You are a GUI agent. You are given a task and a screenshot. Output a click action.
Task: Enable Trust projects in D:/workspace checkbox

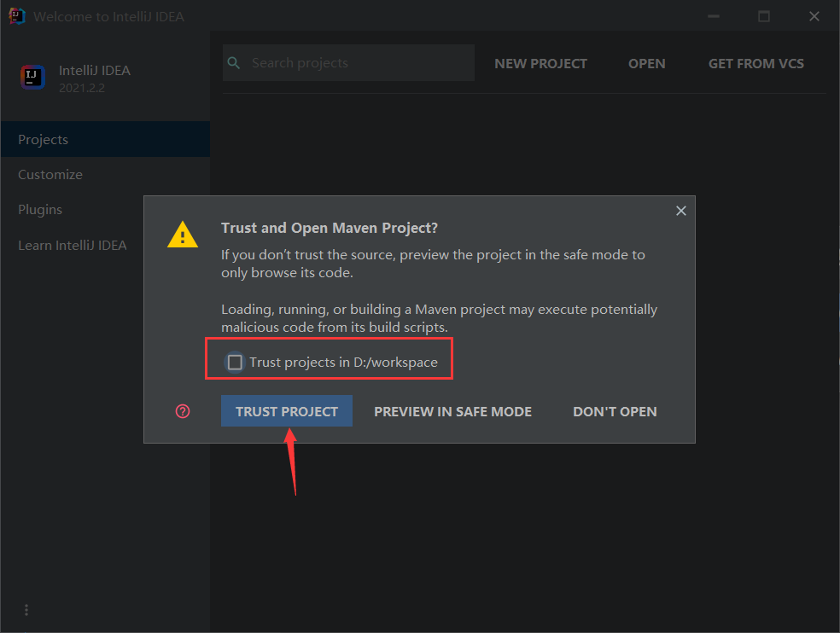(x=235, y=363)
